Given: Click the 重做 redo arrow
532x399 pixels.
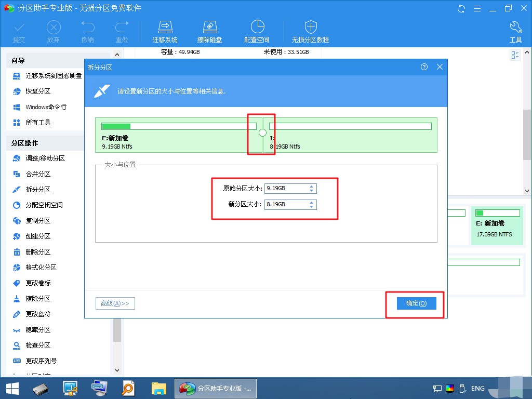Looking at the screenshot, I should pyautogui.click(x=122, y=32).
